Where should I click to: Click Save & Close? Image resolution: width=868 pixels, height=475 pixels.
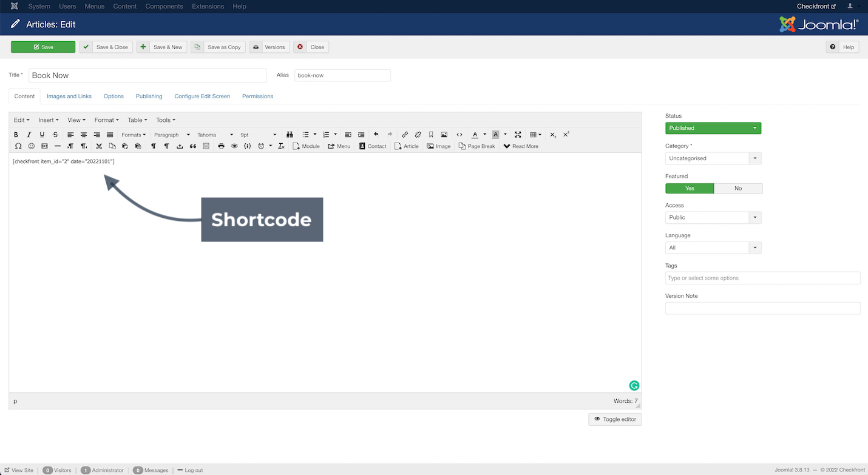106,47
